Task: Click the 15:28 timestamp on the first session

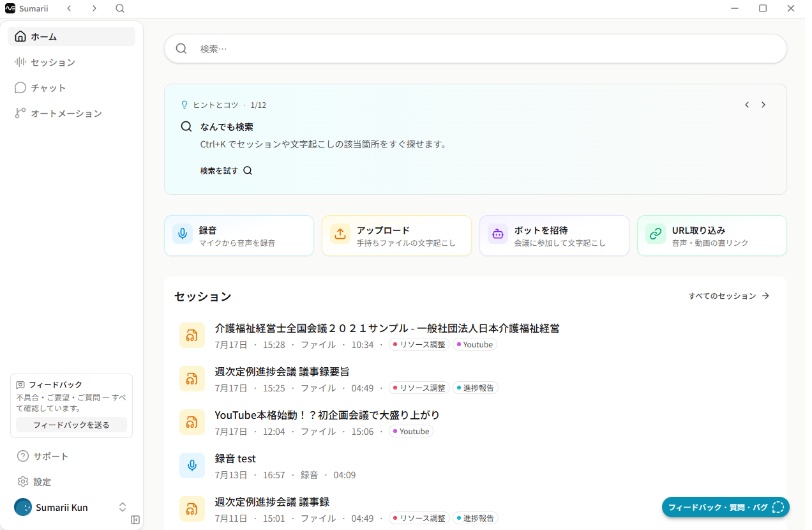Action: [x=274, y=345]
